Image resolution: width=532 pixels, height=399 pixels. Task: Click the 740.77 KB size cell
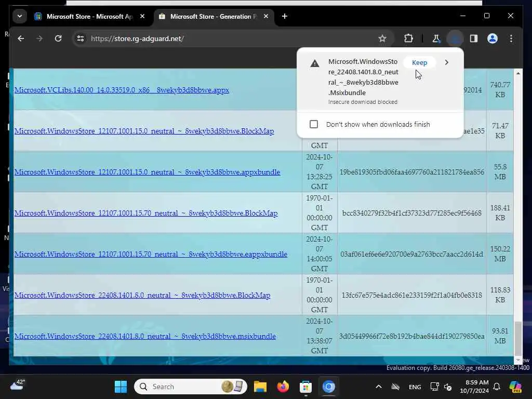[500, 89]
